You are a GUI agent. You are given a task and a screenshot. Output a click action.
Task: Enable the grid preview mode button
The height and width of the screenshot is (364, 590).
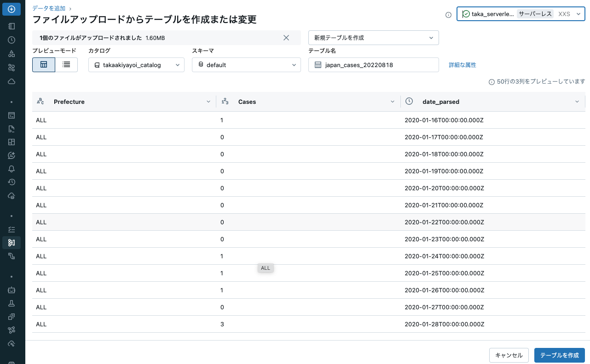coord(44,65)
